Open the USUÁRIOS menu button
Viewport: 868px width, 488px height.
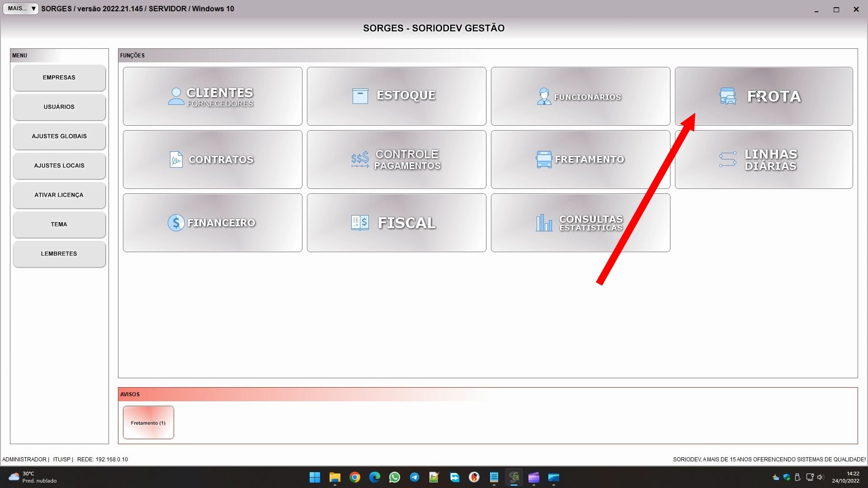click(59, 107)
